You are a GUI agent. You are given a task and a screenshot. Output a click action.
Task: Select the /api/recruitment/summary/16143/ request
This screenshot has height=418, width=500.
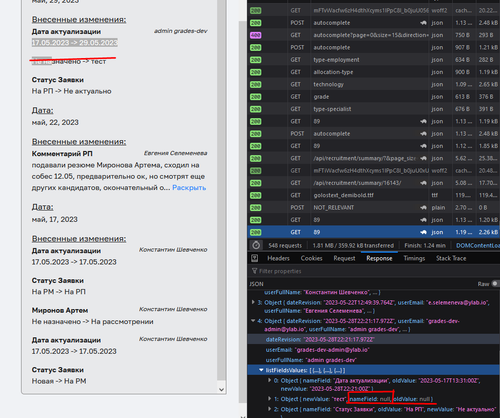coord(374,183)
